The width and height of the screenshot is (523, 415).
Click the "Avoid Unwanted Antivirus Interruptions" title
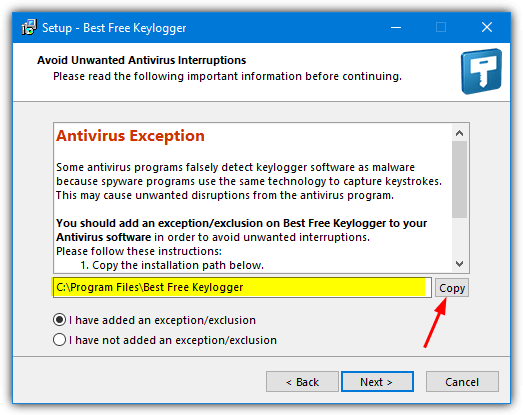click(x=141, y=60)
